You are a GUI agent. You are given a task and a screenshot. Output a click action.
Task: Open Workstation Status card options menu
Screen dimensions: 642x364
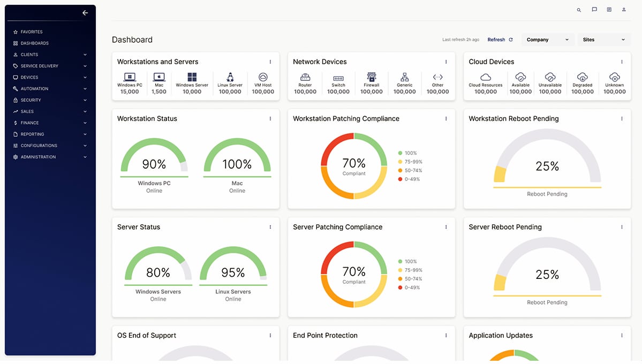pyautogui.click(x=270, y=119)
